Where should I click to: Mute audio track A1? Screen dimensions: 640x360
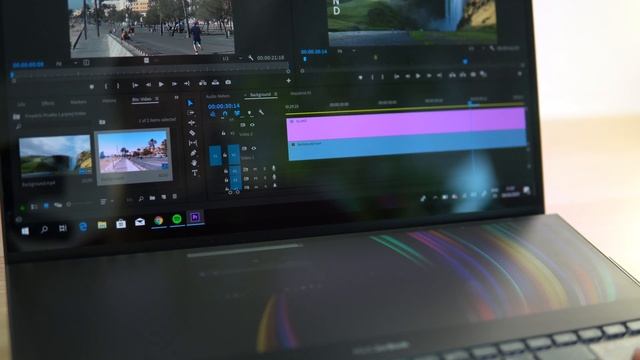[x=256, y=169]
